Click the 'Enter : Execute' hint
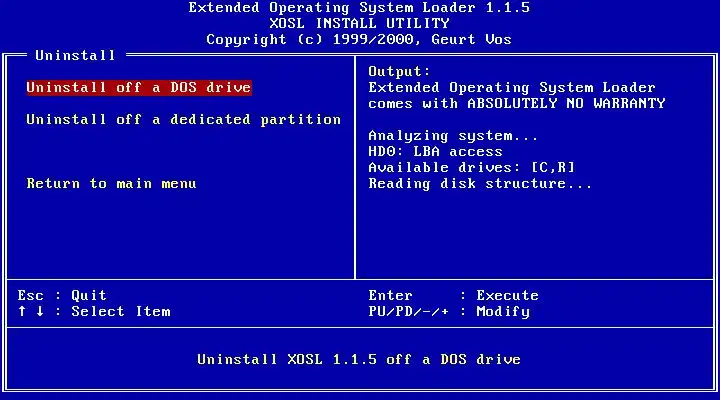 (454, 295)
